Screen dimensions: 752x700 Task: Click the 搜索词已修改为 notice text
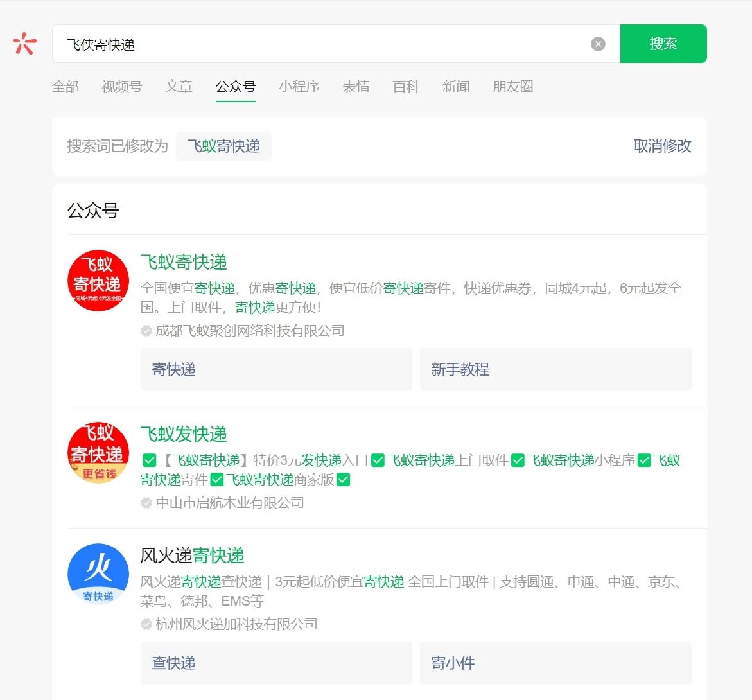click(x=118, y=146)
